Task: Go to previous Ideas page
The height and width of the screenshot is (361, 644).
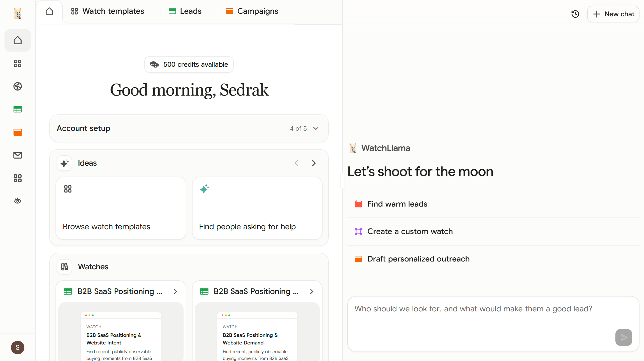Action: tap(296, 163)
